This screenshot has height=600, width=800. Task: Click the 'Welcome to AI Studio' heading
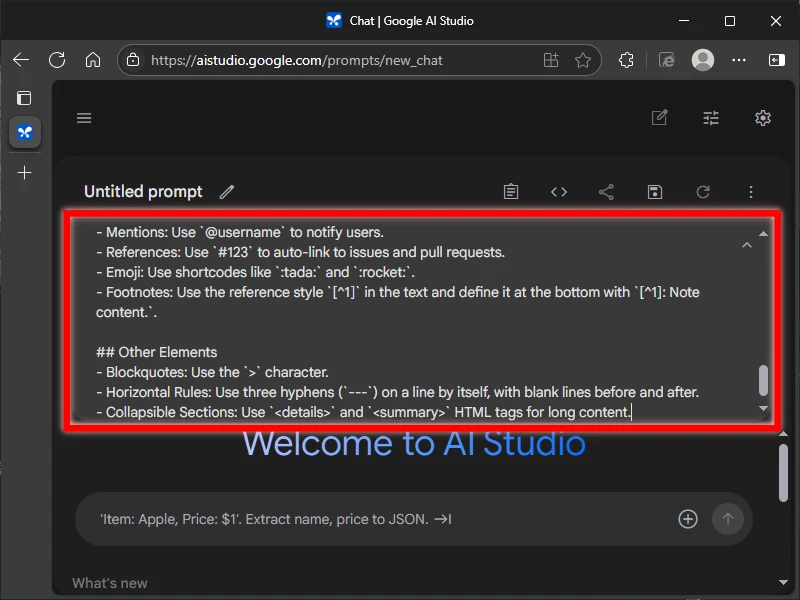(414, 443)
